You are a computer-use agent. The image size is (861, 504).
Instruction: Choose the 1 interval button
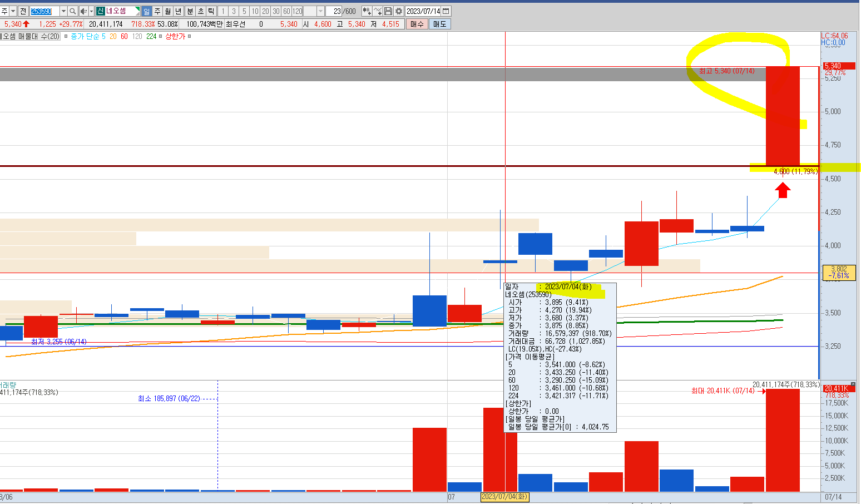(x=223, y=11)
